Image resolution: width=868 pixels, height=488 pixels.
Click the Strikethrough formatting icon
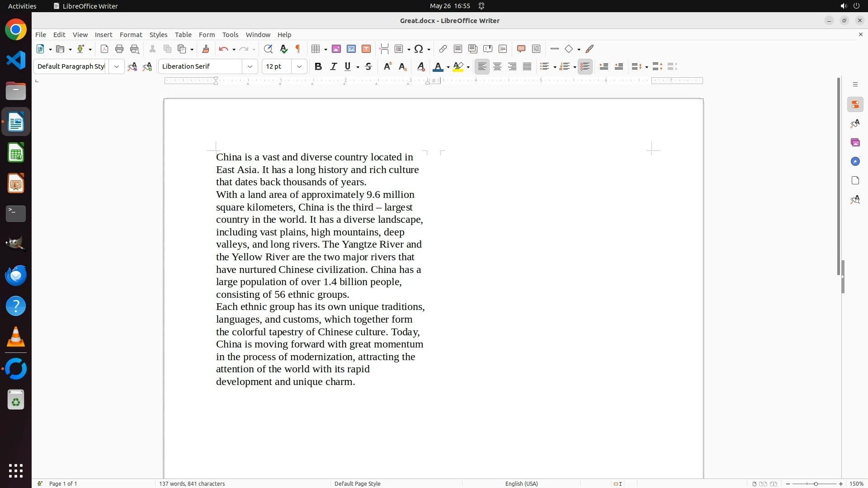pos(368,66)
